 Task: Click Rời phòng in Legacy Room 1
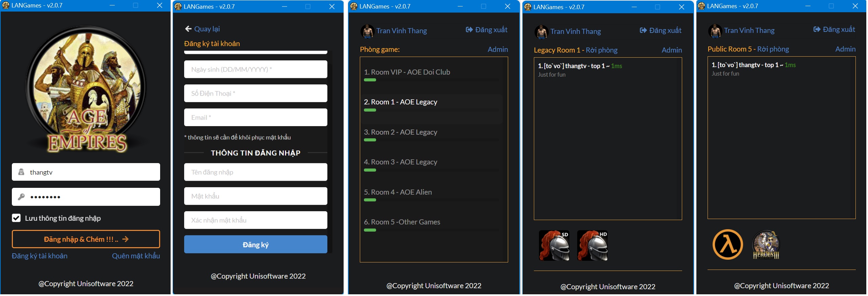(x=602, y=50)
